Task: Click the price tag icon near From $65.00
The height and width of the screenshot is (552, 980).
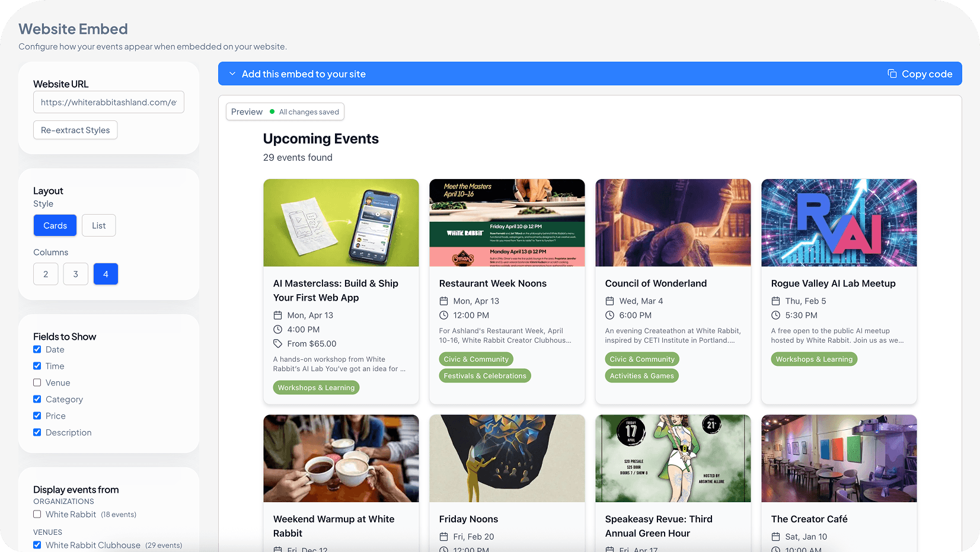Action: tap(277, 343)
